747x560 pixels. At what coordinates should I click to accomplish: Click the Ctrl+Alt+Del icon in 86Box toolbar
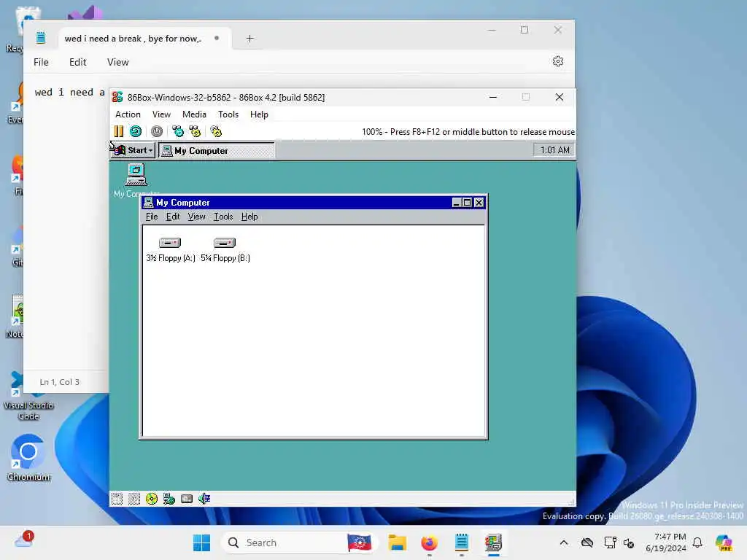coord(178,131)
